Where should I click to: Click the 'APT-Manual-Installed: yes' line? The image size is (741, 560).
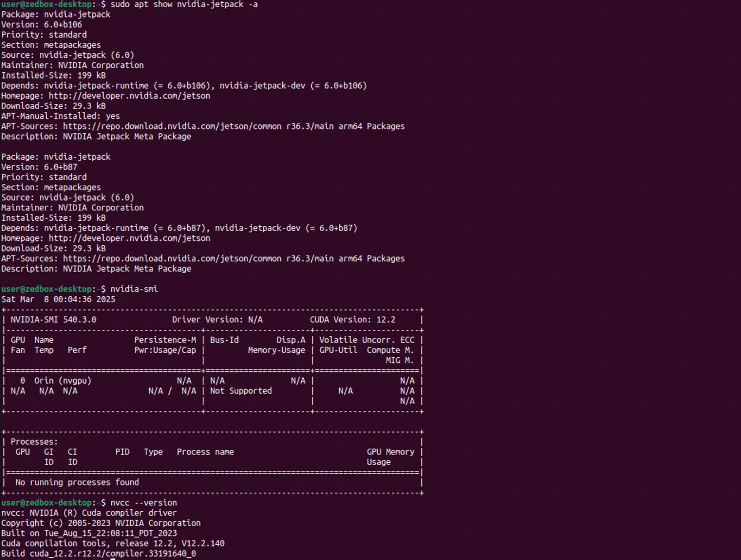click(60, 116)
